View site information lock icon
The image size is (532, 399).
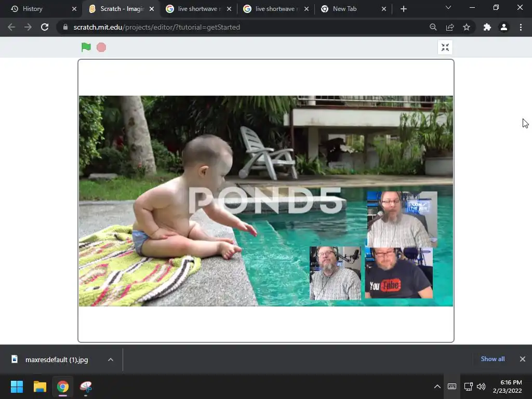(x=65, y=27)
